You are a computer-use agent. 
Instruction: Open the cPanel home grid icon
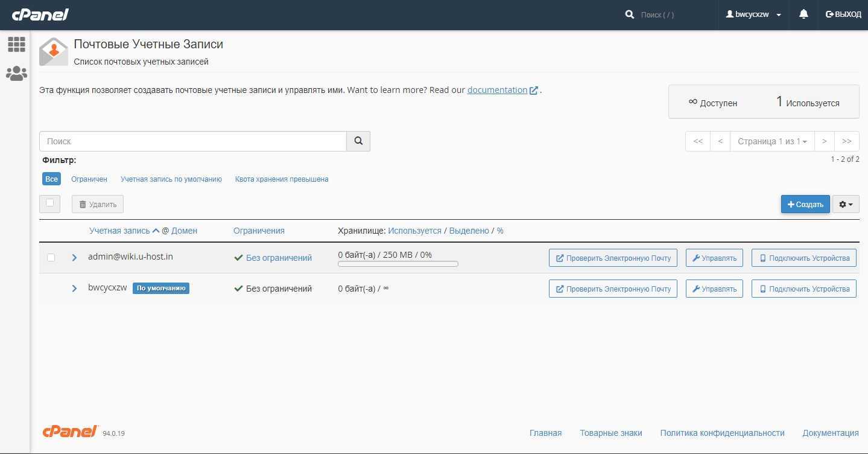click(x=16, y=44)
